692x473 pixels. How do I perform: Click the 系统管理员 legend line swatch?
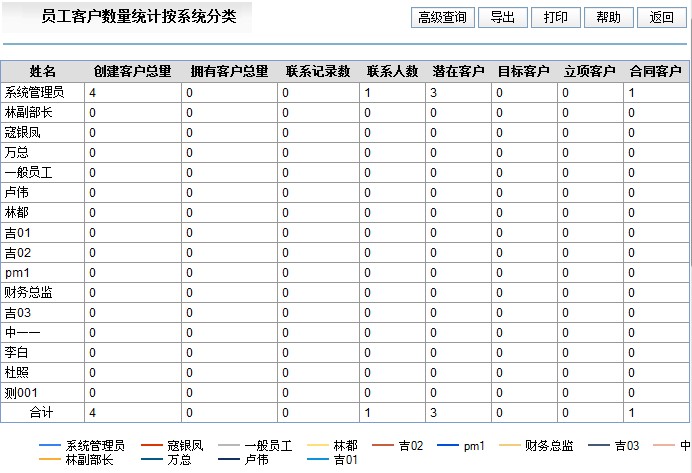point(50,446)
